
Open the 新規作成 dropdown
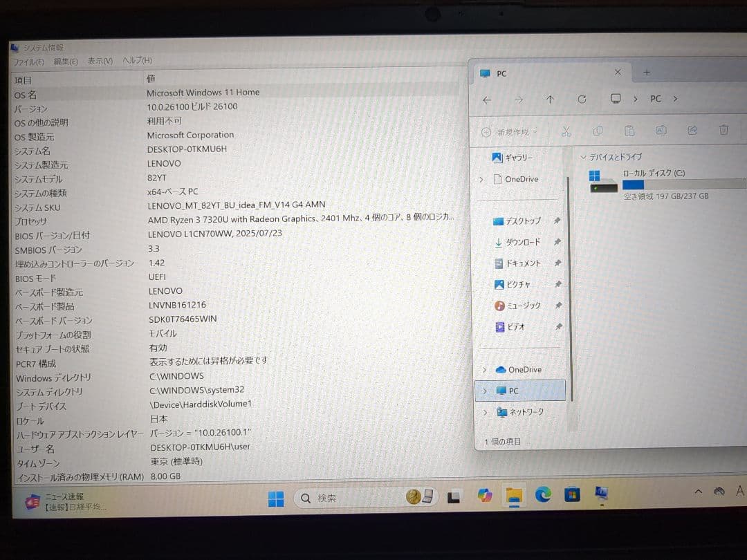point(508,132)
